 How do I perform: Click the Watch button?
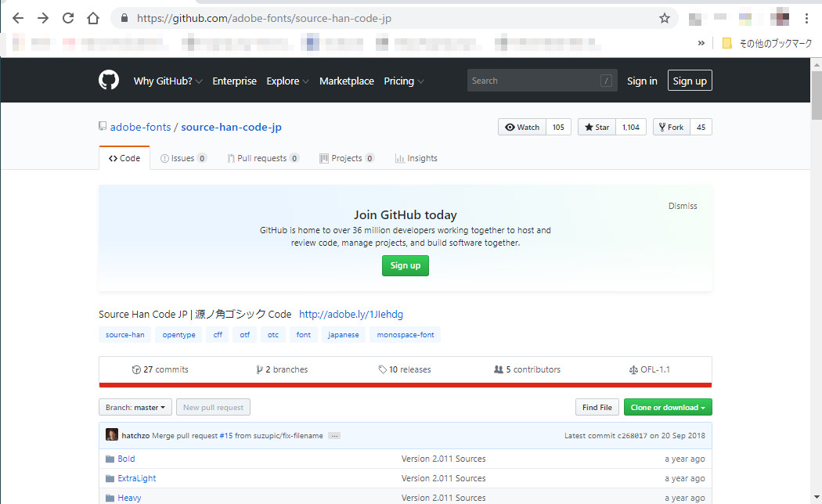coord(522,128)
